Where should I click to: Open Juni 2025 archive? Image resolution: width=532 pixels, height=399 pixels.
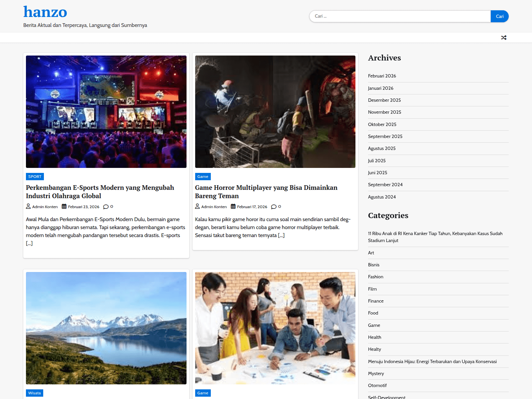pos(378,173)
